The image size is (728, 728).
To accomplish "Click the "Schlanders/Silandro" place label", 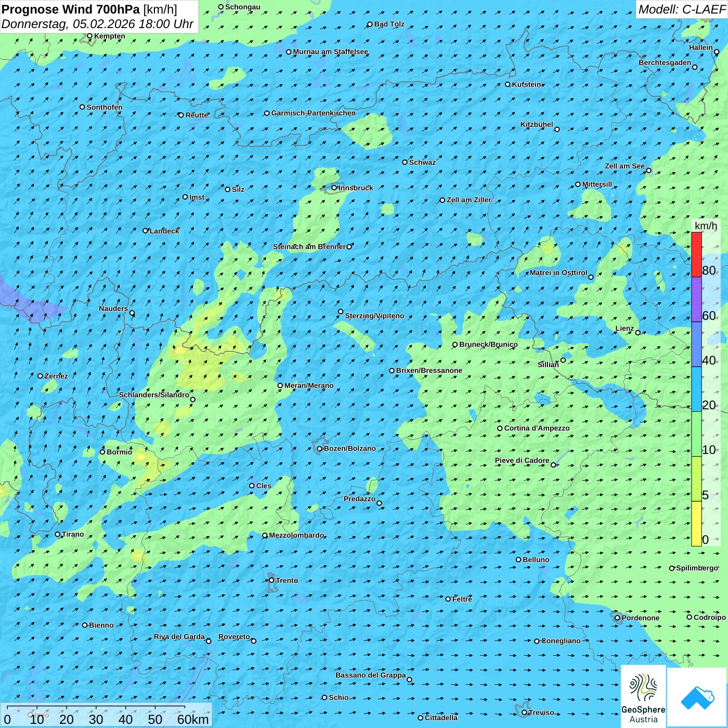I will [154, 395].
